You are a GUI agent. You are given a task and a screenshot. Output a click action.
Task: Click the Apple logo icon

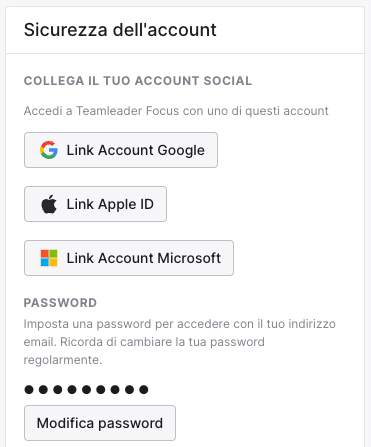coord(49,204)
